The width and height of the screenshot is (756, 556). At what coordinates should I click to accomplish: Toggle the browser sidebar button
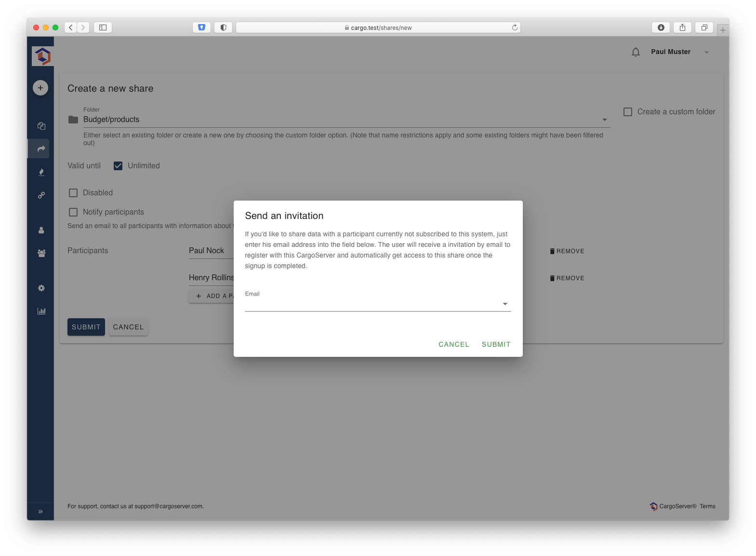[103, 27]
